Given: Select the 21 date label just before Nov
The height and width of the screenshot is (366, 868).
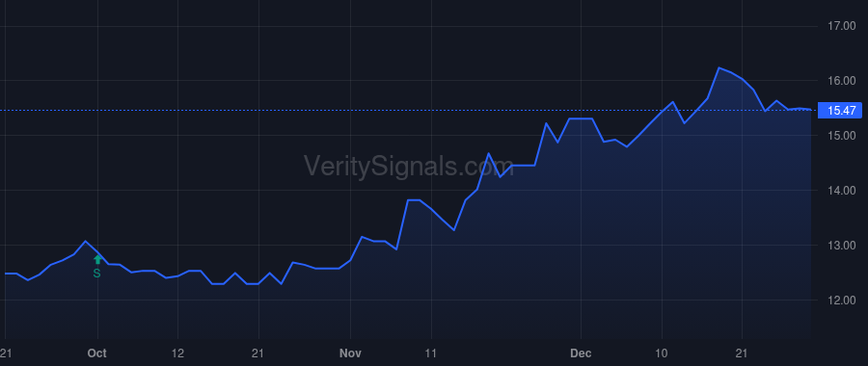Looking at the screenshot, I should (x=258, y=353).
